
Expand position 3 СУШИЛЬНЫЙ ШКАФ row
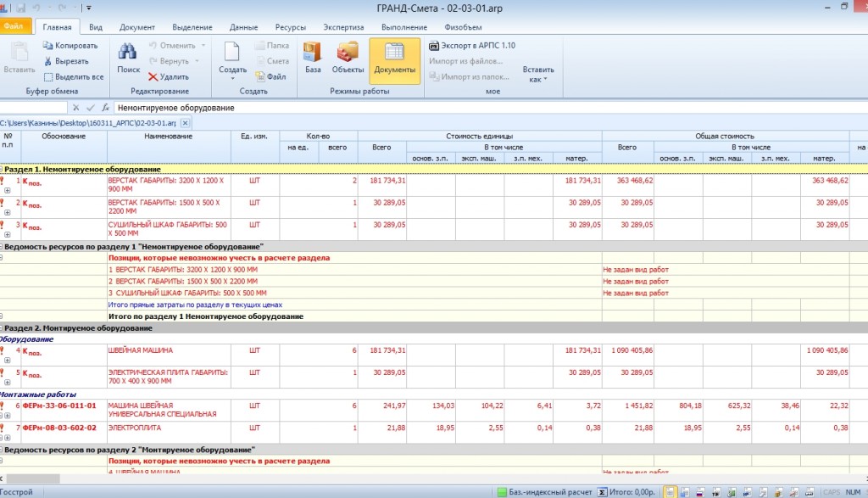[7, 234]
